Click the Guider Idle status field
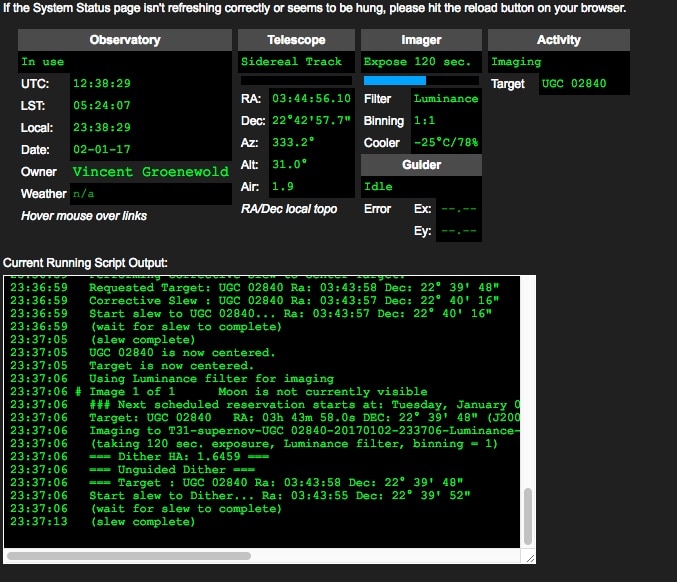677x582 pixels. 421,187
